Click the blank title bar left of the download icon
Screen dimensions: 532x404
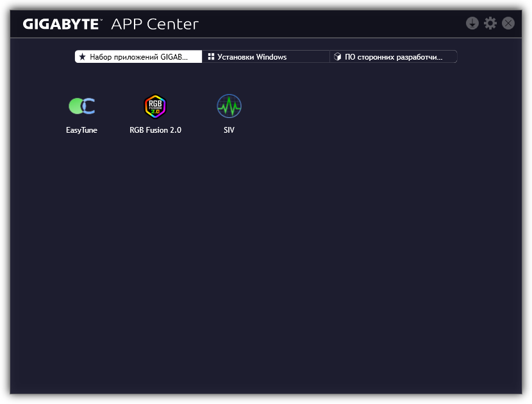[x=333, y=24]
